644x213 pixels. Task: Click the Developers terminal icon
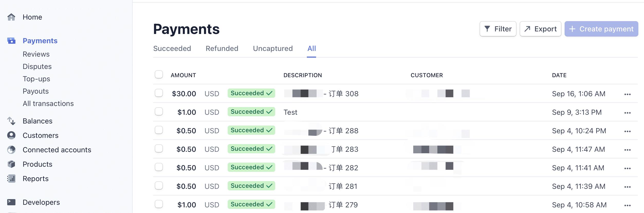click(11, 202)
